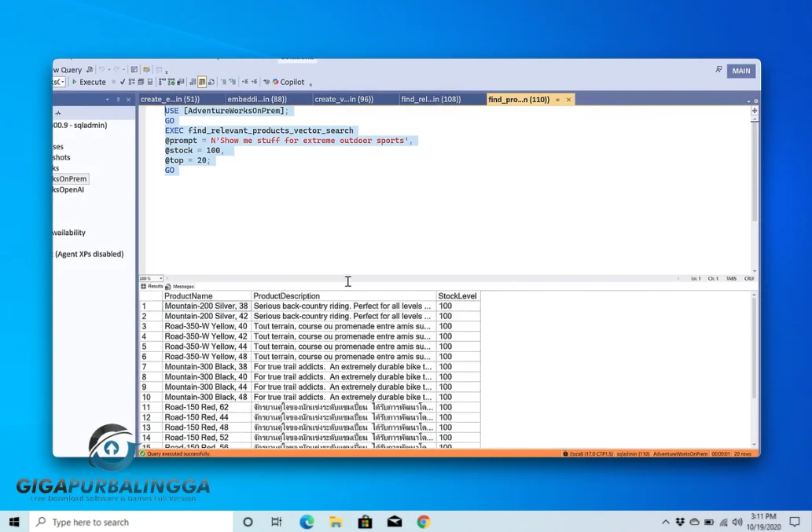
Task: Click the Parse checkmark icon in the toolbar
Action: [123, 82]
